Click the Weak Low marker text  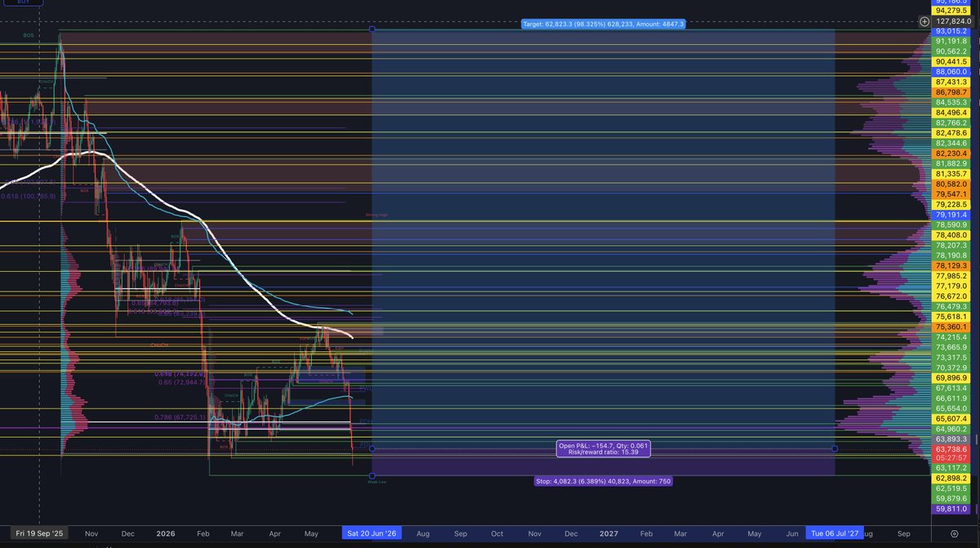click(x=376, y=483)
